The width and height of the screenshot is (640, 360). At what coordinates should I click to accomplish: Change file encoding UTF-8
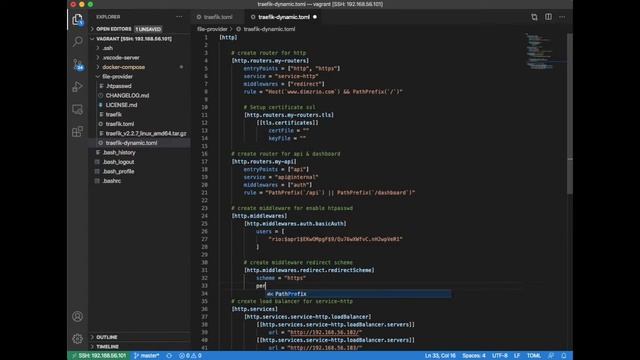pos(500,356)
